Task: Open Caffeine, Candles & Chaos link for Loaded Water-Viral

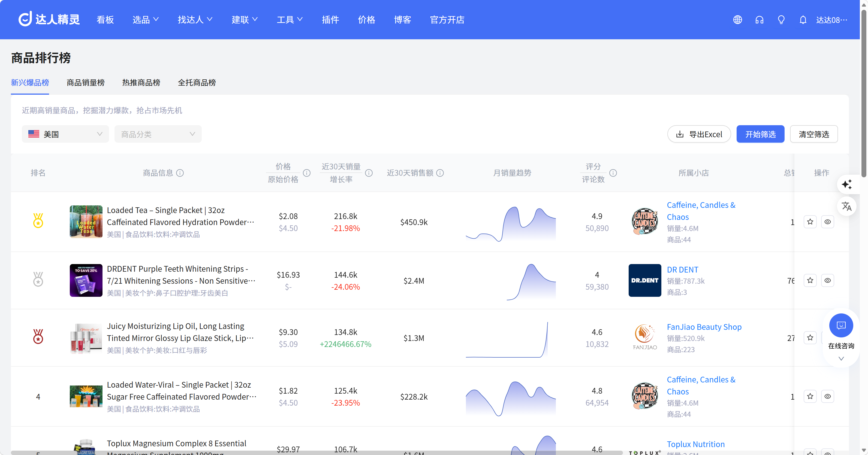Action: (x=701, y=385)
